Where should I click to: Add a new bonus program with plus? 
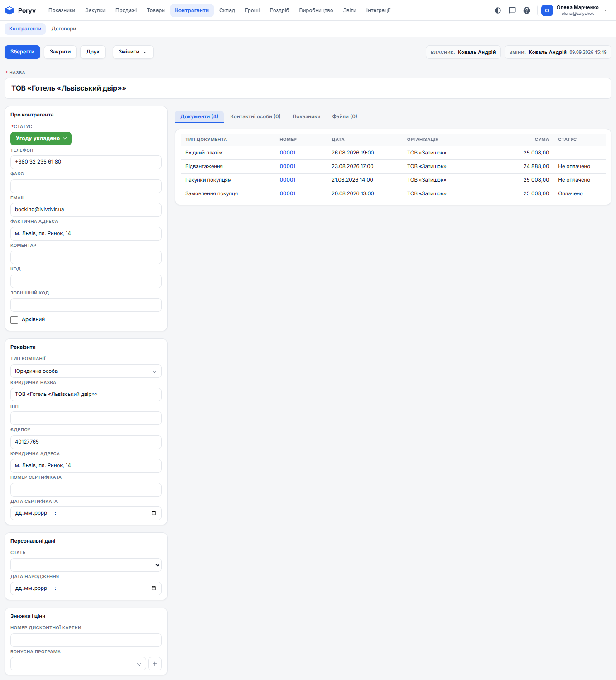coord(155,664)
